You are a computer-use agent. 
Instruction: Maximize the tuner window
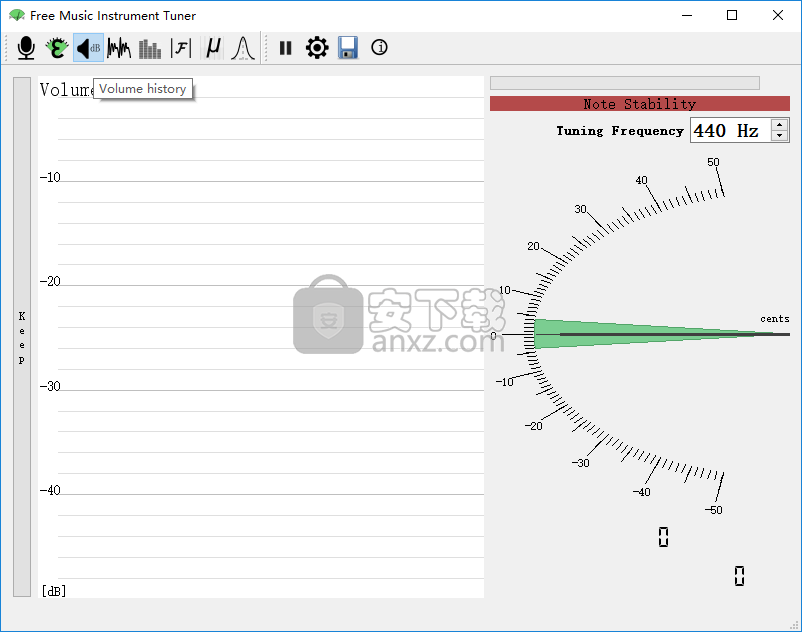[732, 15]
